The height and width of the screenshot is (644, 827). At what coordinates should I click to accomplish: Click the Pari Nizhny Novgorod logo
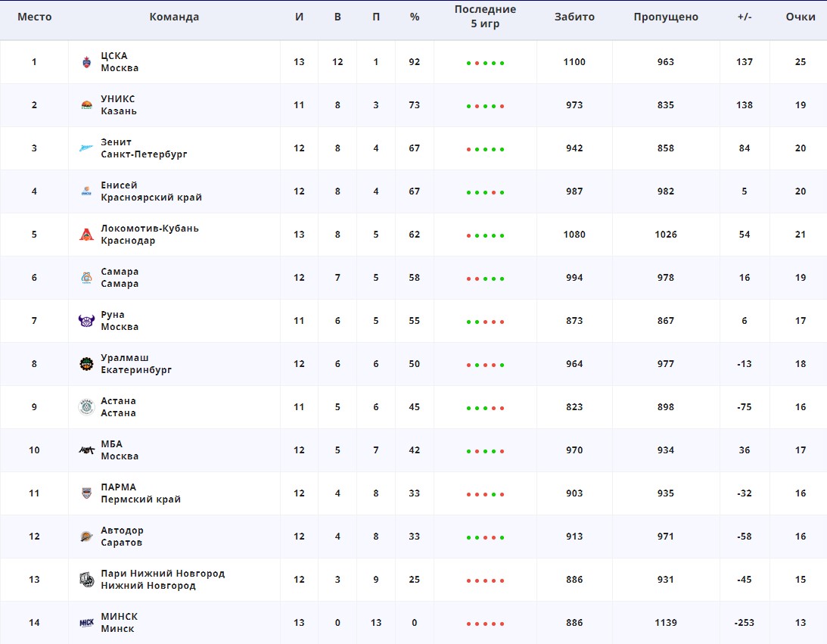86,580
